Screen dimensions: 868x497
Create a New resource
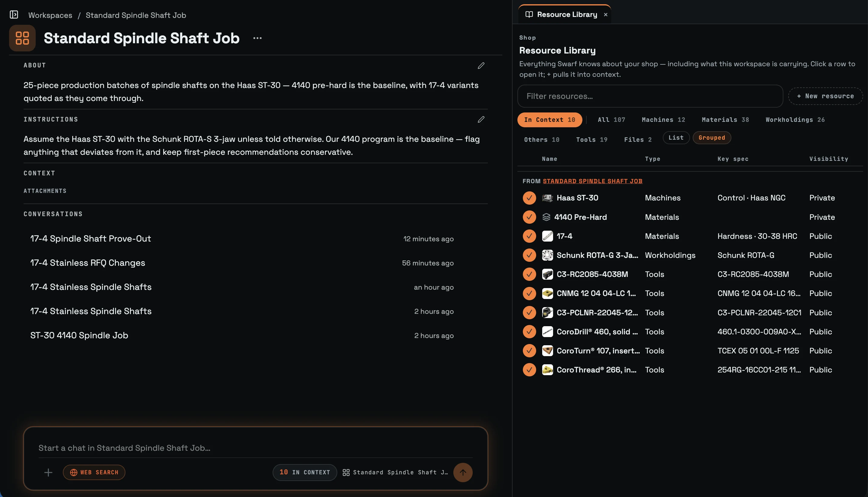[x=825, y=96]
